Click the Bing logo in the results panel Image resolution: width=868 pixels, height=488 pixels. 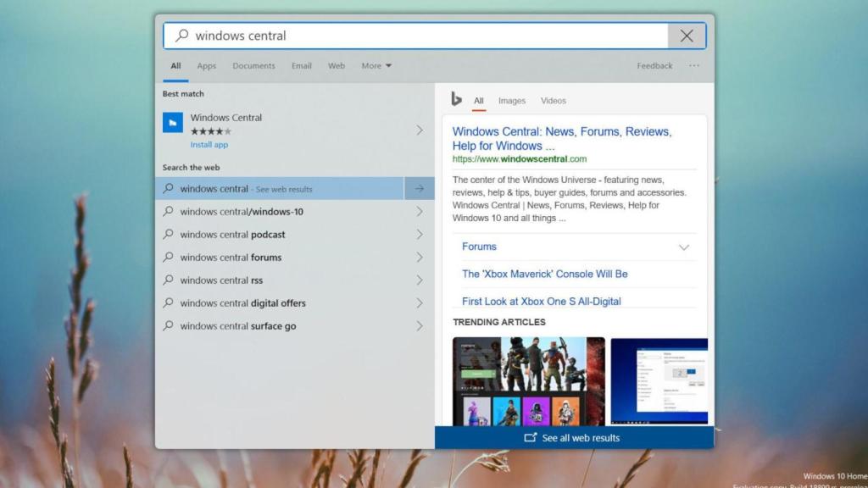coord(456,100)
